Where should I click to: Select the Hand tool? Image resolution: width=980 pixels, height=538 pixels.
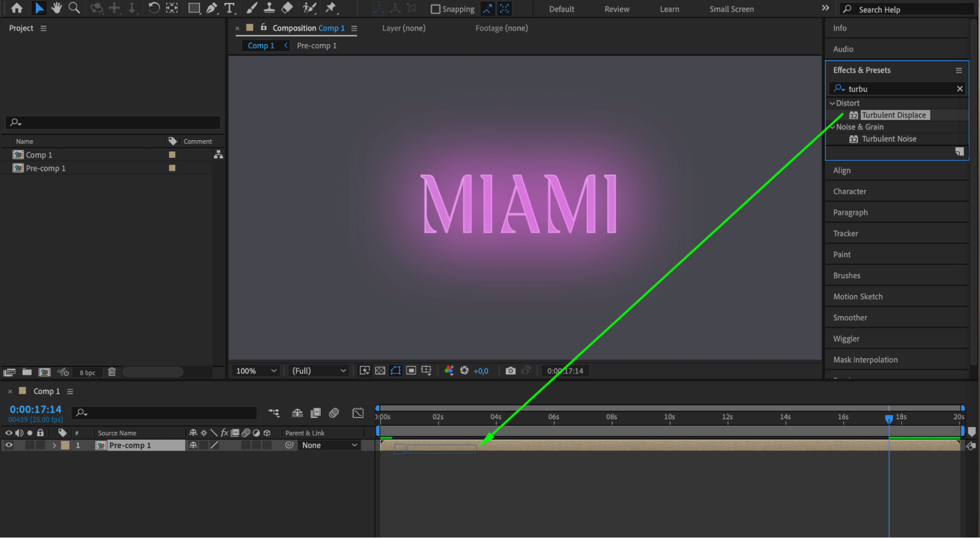[x=57, y=8]
